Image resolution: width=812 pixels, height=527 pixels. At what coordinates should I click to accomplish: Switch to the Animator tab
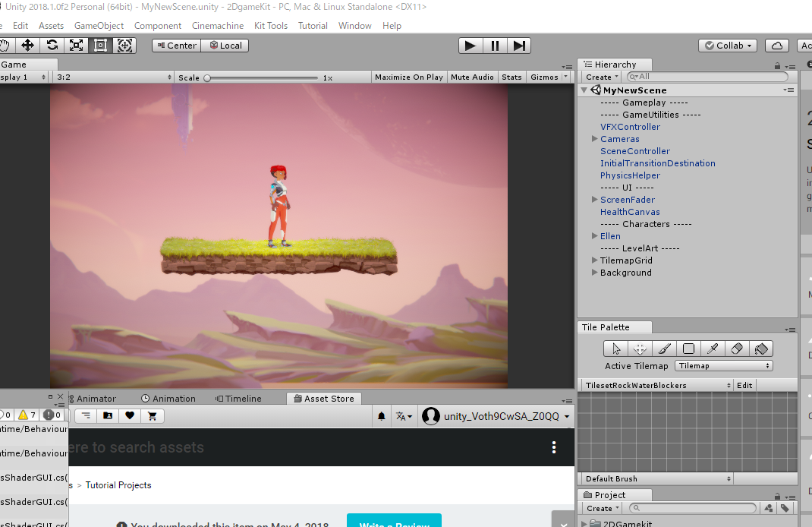point(92,399)
